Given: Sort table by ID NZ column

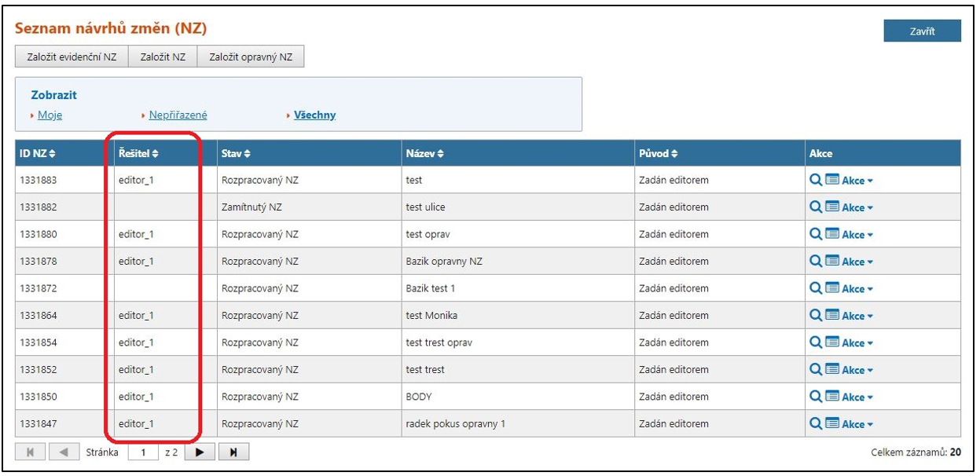Looking at the screenshot, I should tap(37, 153).
